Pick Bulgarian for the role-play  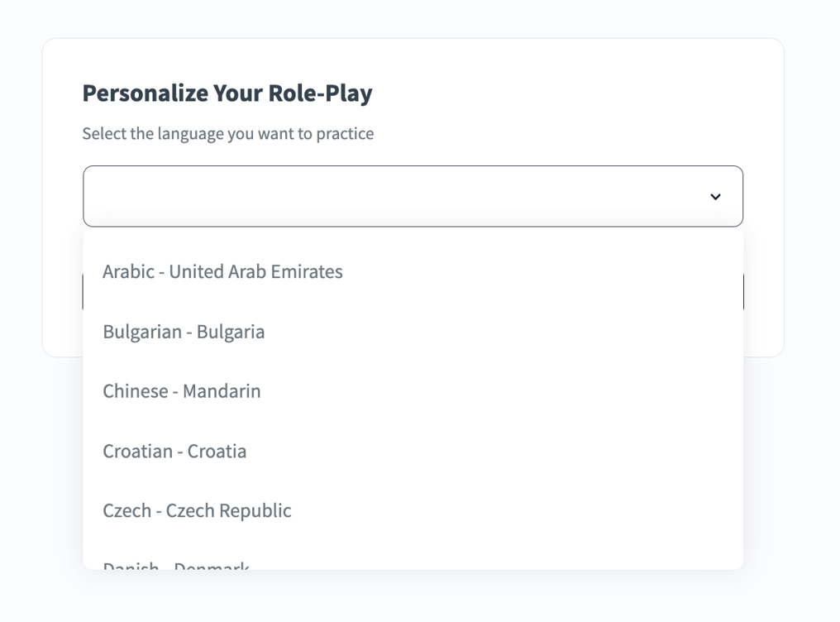pyautogui.click(x=184, y=332)
